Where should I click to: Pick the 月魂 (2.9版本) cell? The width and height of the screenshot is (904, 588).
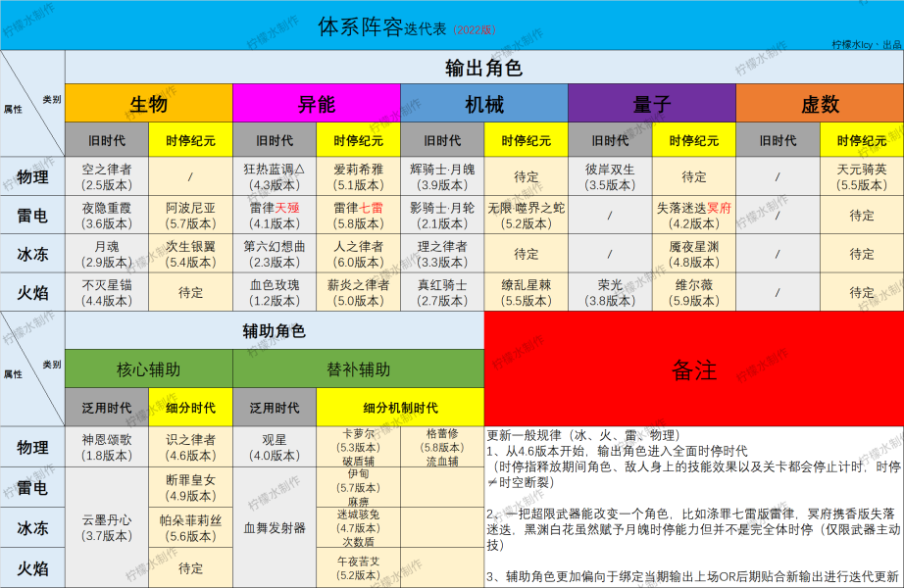tap(107, 254)
